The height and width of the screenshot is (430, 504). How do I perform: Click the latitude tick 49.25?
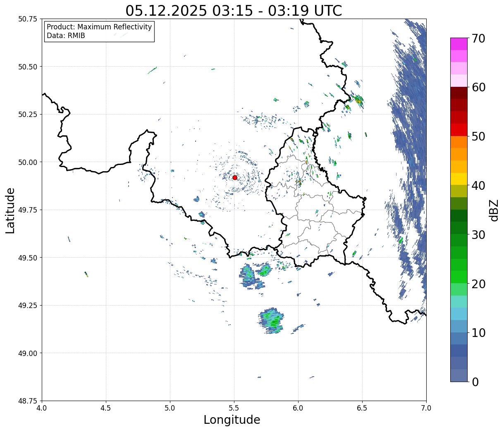point(28,305)
